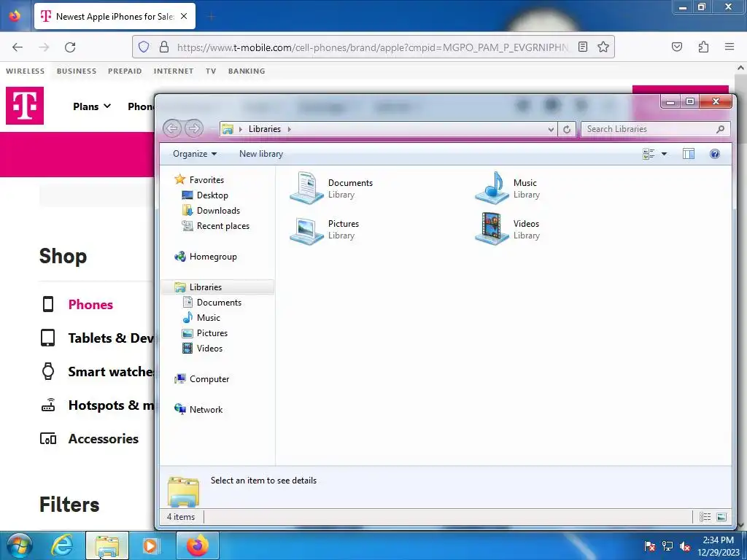This screenshot has width=747, height=560.
Task: Click BUSINESS top navigation link
Action: [77, 71]
